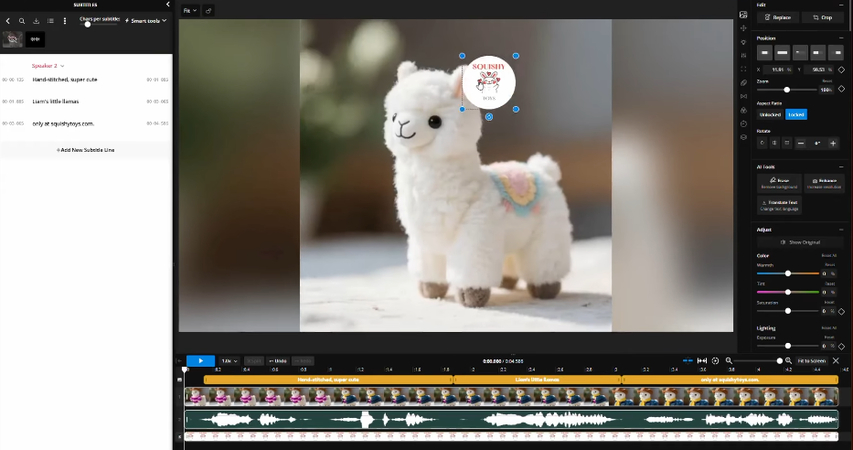Open the Fit canvas zoom dropdown
This screenshot has height=450, width=853.
[x=190, y=10]
